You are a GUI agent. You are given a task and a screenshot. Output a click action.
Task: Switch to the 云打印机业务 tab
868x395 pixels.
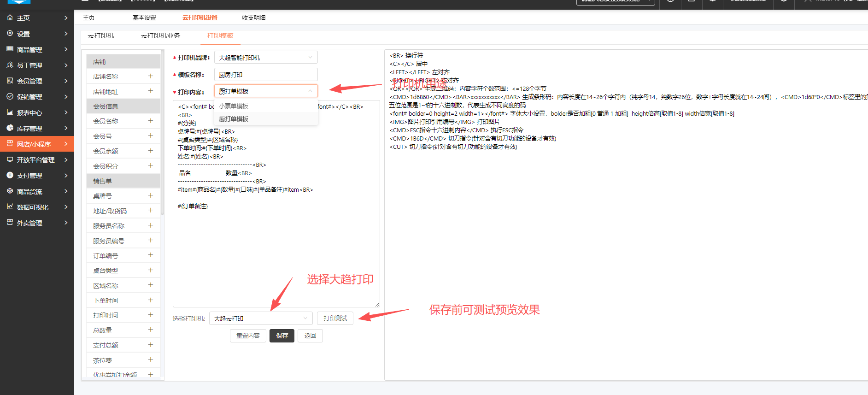(160, 35)
